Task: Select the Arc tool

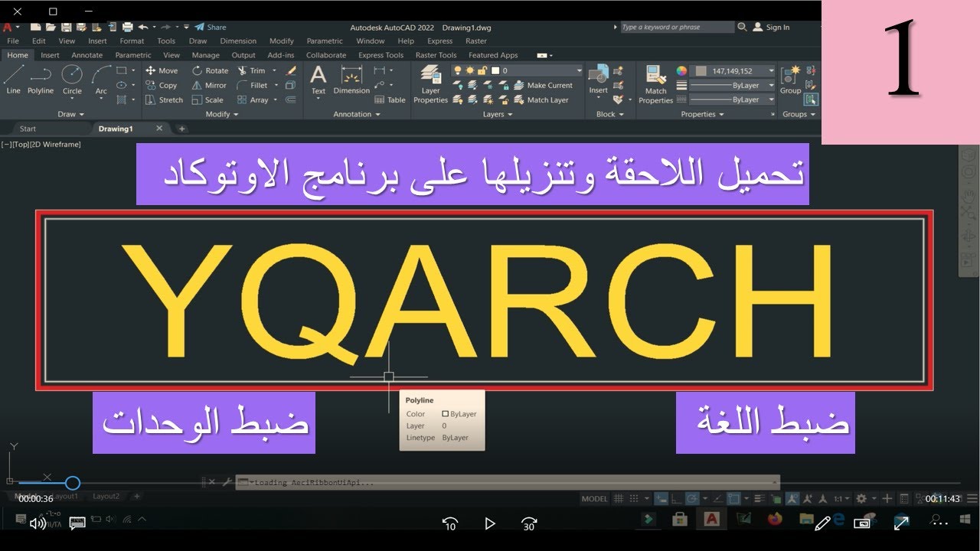Action: click(x=101, y=80)
